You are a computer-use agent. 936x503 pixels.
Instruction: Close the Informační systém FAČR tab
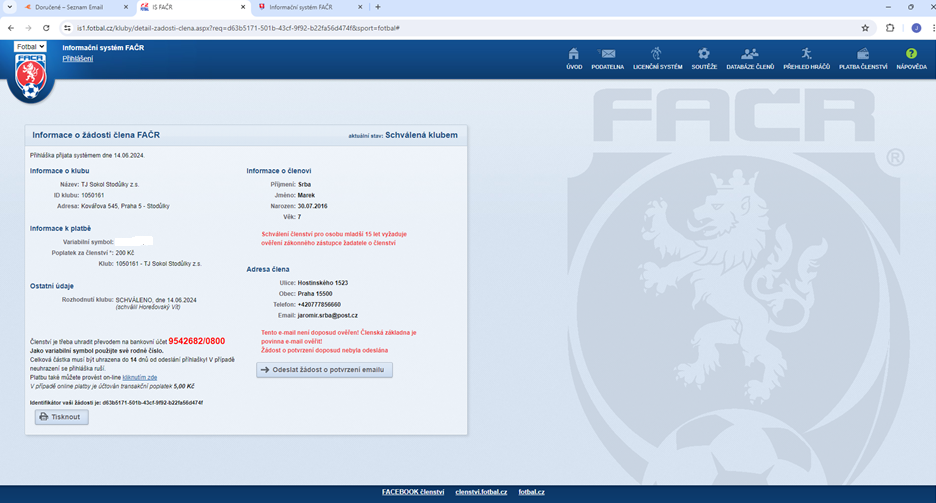[360, 7]
